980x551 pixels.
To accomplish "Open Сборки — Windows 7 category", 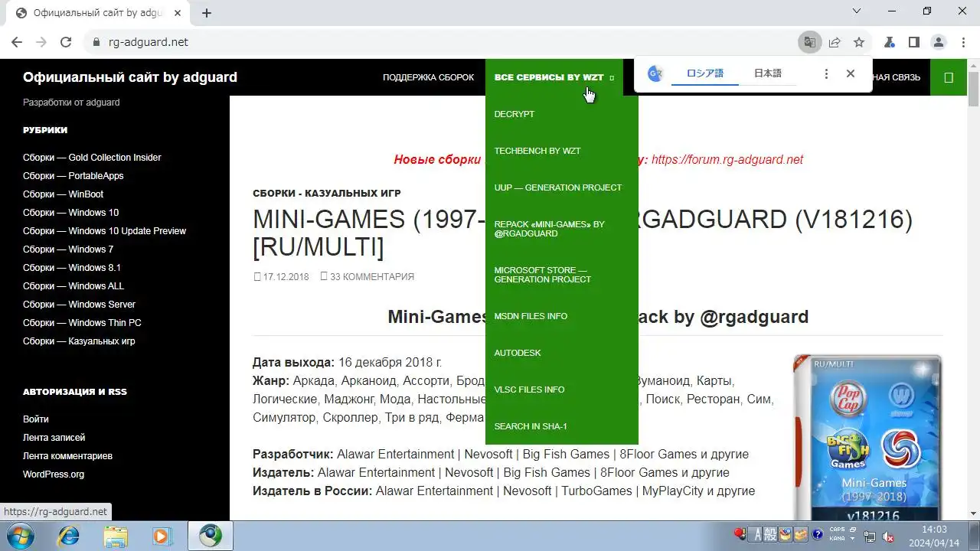I will 68,249.
